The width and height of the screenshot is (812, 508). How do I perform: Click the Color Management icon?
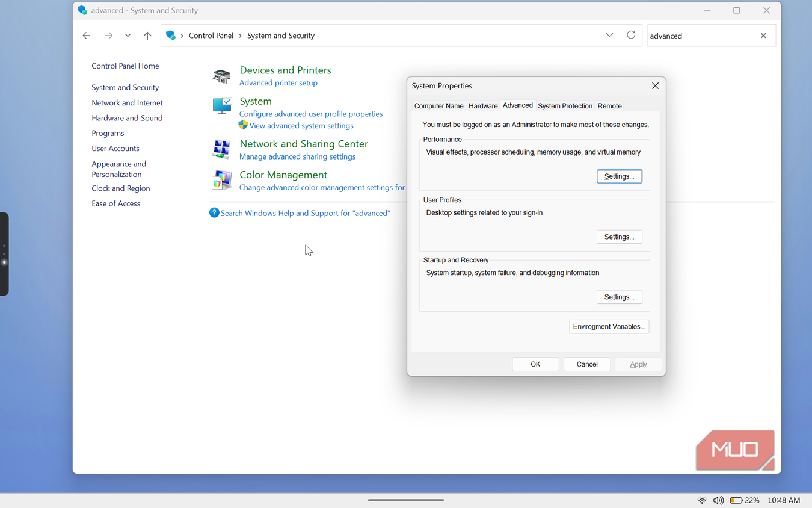tap(221, 180)
